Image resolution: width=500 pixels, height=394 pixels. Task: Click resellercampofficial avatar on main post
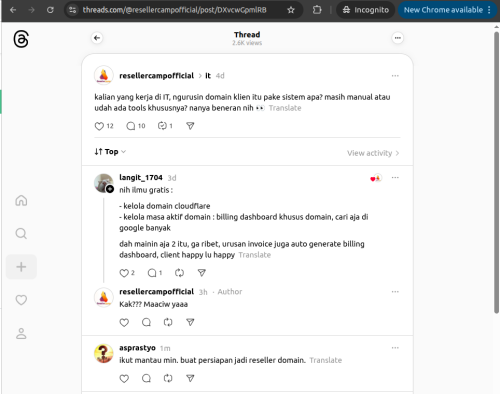tap(104, 76)
